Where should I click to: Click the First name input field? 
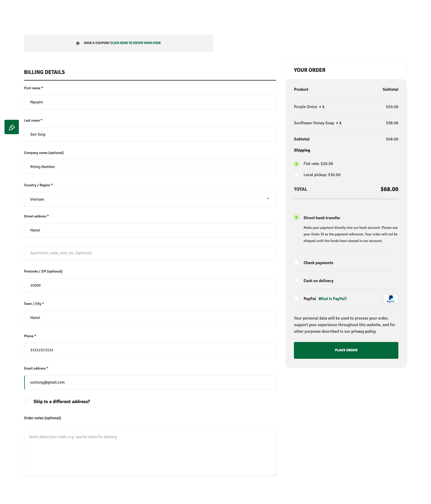pos(150,102)
